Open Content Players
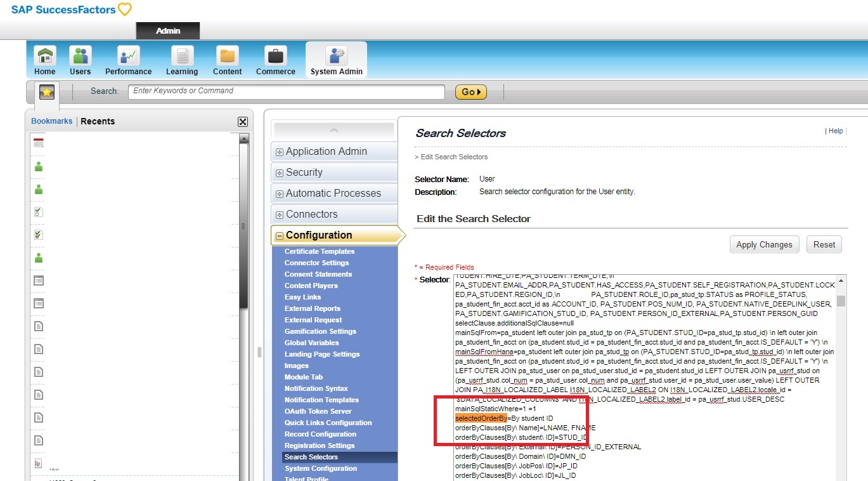 coord(311,286)
